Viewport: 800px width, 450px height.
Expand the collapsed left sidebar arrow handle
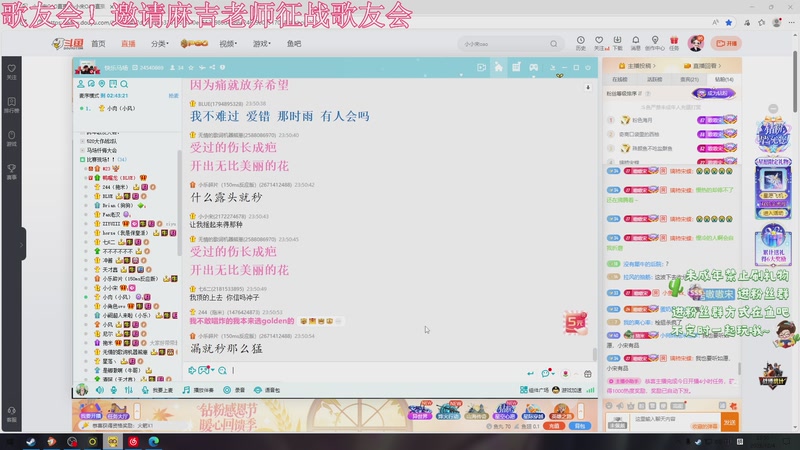pyautogui.click(x=22, y=245)
